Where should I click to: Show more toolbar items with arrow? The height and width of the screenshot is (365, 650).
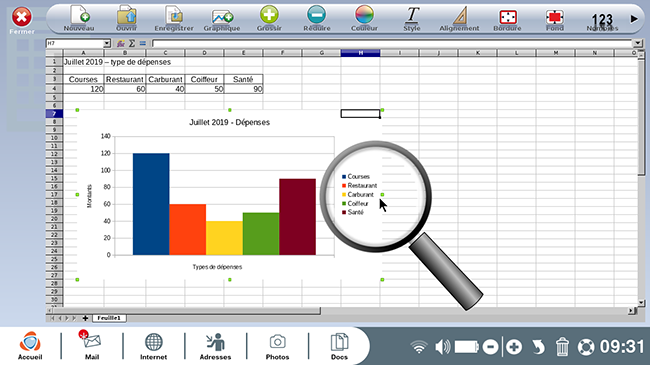[634, 19]
